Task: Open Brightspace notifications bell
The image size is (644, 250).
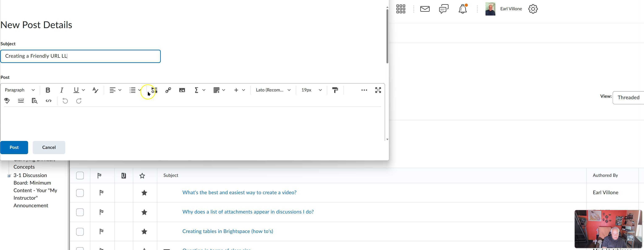Action: [463, 9]
